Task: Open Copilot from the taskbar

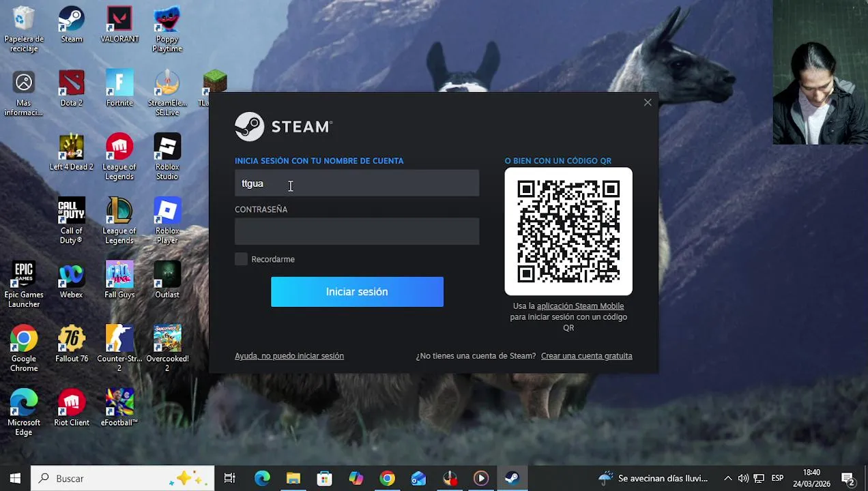Action: (356, 478)
